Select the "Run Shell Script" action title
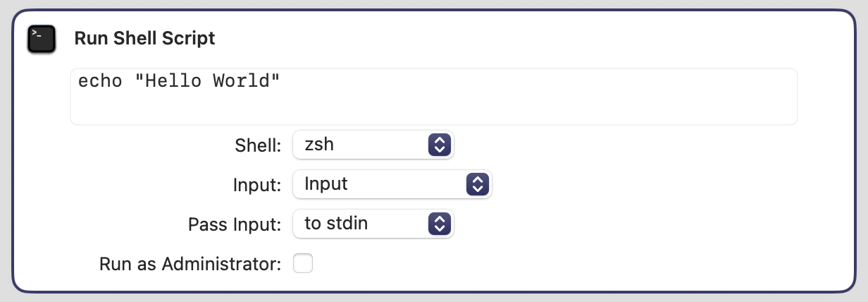868x302 pixels. (x=144, y=38)
